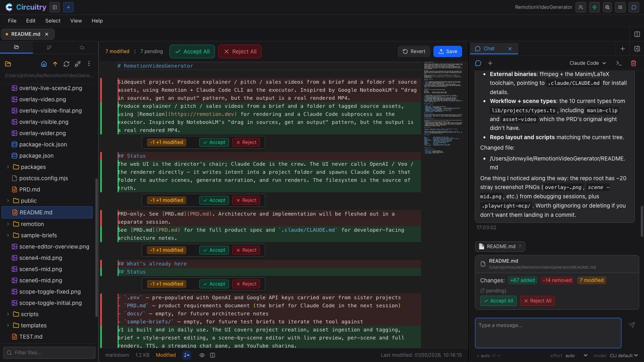The width and height of the screenshot is (644, 362).
Task: Click Accept All in the chat changes card
Action: [498, 301]
